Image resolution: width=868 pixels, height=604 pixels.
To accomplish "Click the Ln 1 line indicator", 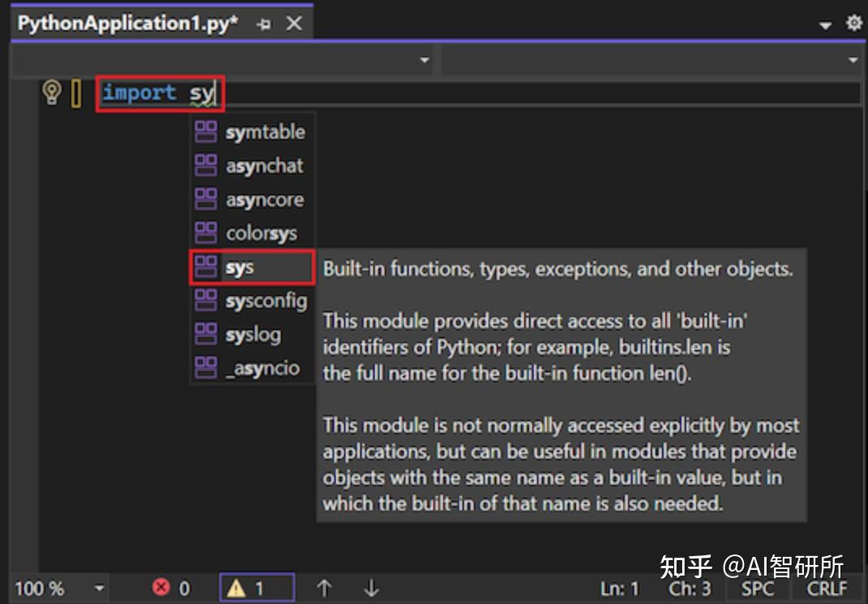I will click(x=620, y=587).
